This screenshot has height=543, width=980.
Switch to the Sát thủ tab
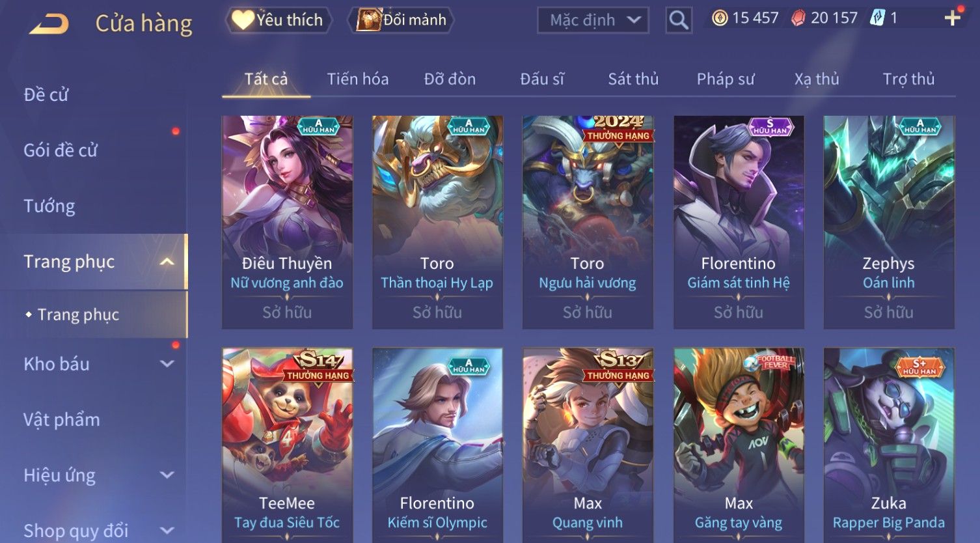(x=633, y=79)
